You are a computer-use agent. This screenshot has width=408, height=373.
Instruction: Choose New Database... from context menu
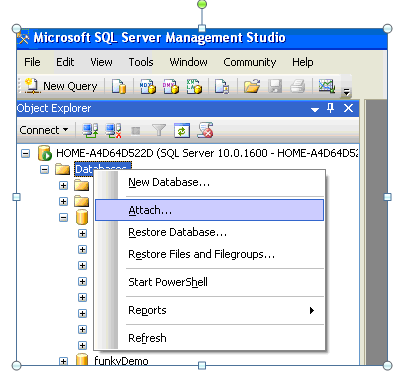[x=209, y=182]
